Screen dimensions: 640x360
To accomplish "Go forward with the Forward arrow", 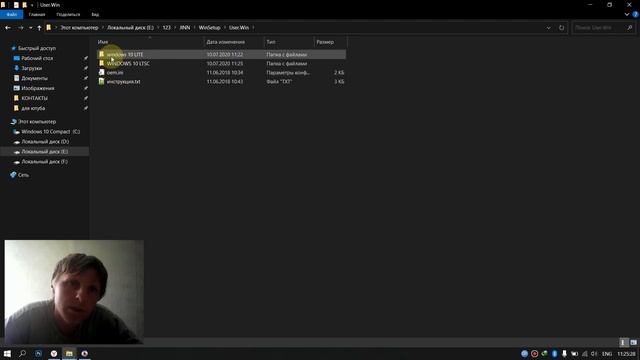I will click(x=20, y=28).
